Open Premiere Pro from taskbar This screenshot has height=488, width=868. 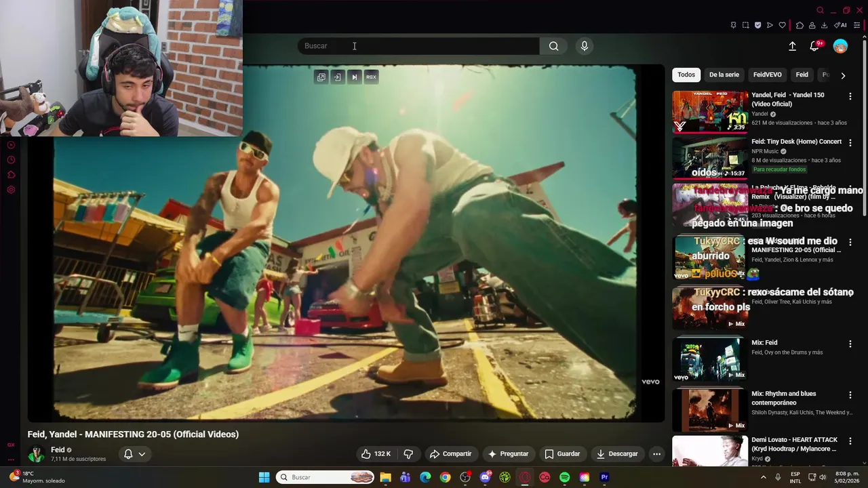point(604,477)
